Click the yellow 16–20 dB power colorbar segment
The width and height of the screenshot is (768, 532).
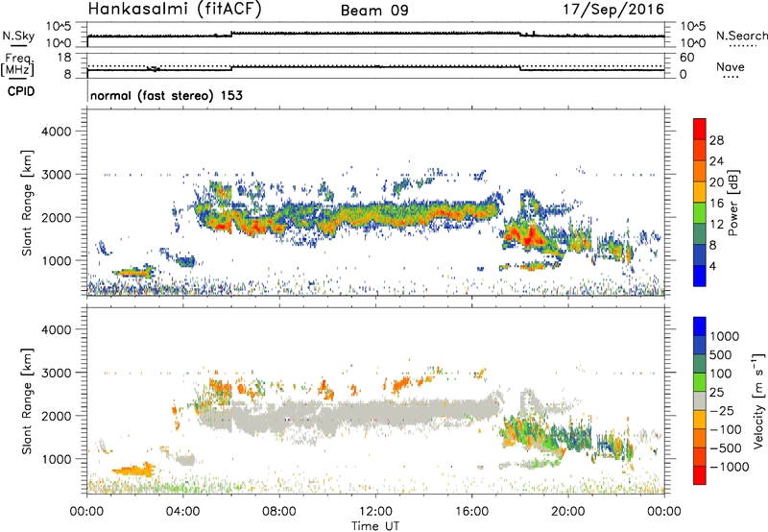(700, 191)
